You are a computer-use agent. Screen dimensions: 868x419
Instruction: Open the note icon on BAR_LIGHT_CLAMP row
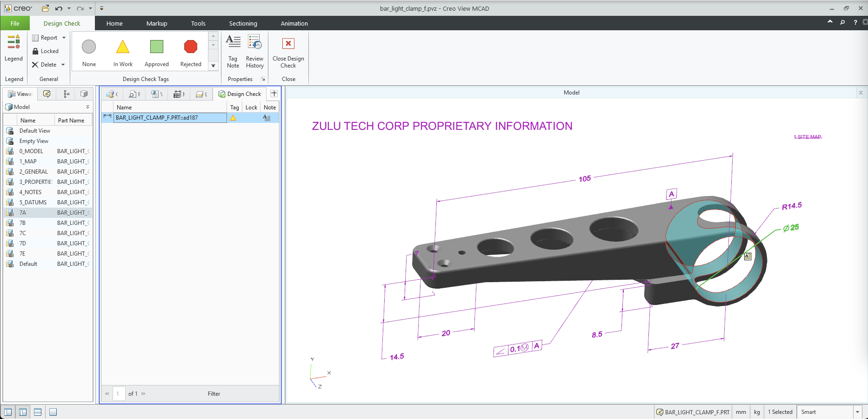(267, 118)
